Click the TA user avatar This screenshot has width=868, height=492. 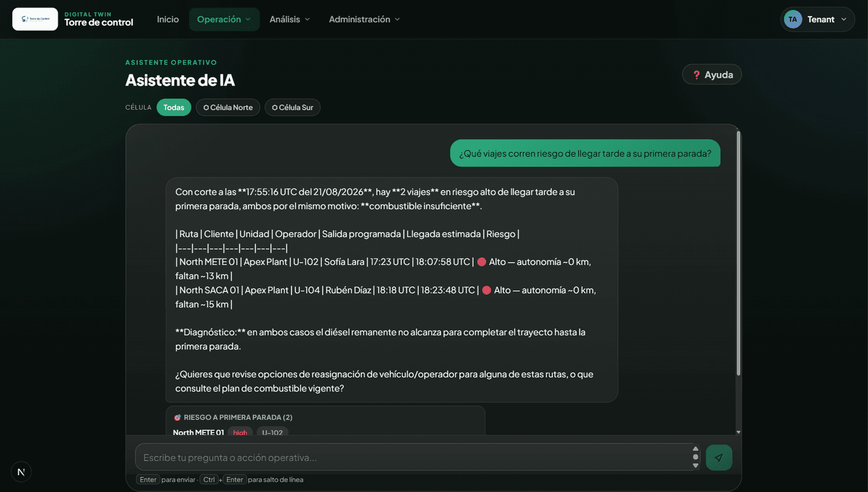pyautogui.click(x=793, y=19)
